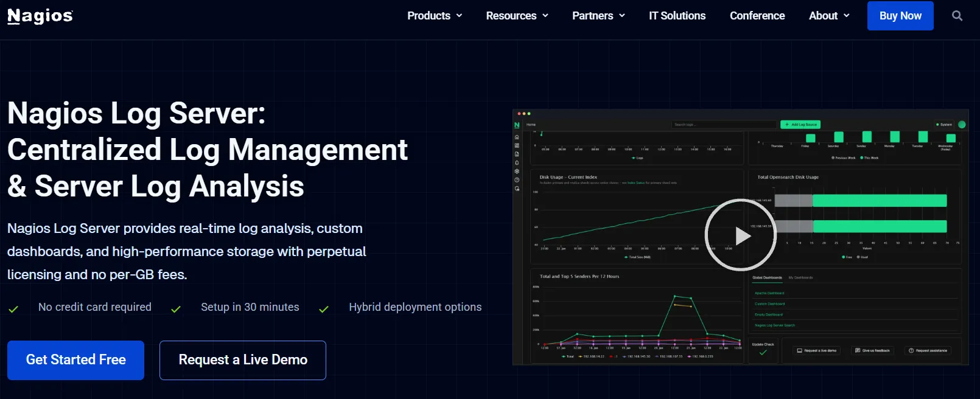
Task: Play the Log Server demo video
Action: (741, 235)
